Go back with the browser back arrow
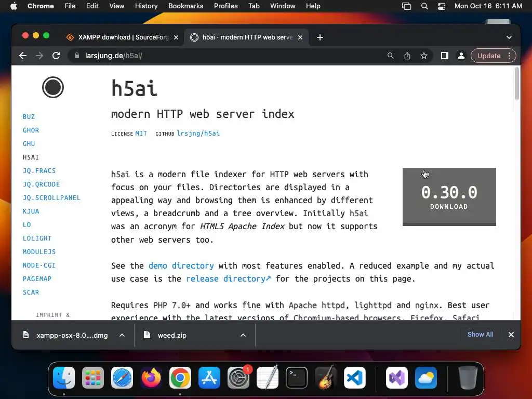The width and height of the screenshot is (532, 399). (23, 56)
